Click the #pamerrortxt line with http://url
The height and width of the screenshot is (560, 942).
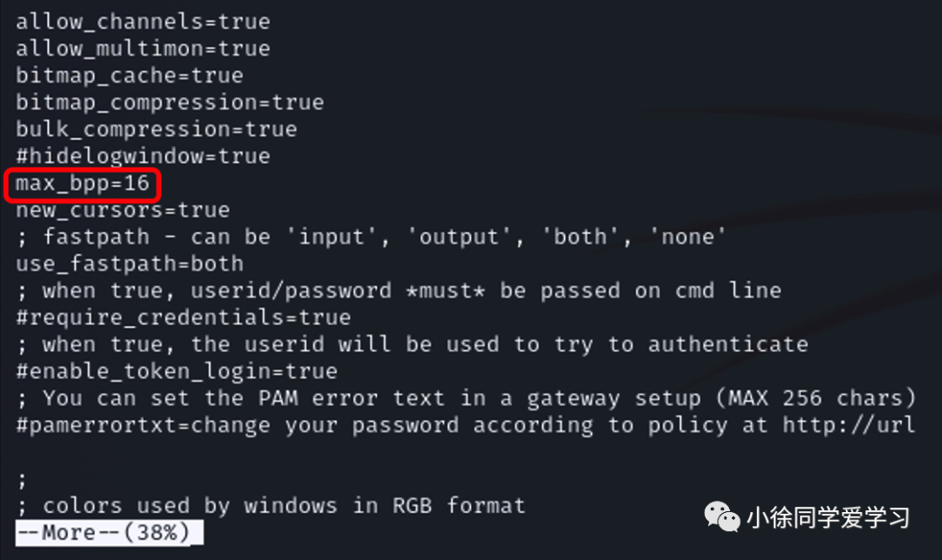(466, 426)
